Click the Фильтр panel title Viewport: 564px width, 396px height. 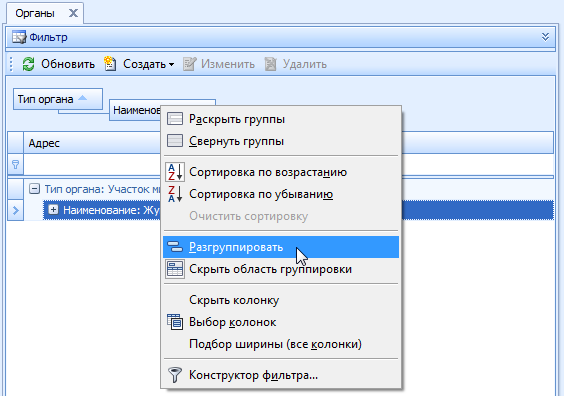pos(48,37)
